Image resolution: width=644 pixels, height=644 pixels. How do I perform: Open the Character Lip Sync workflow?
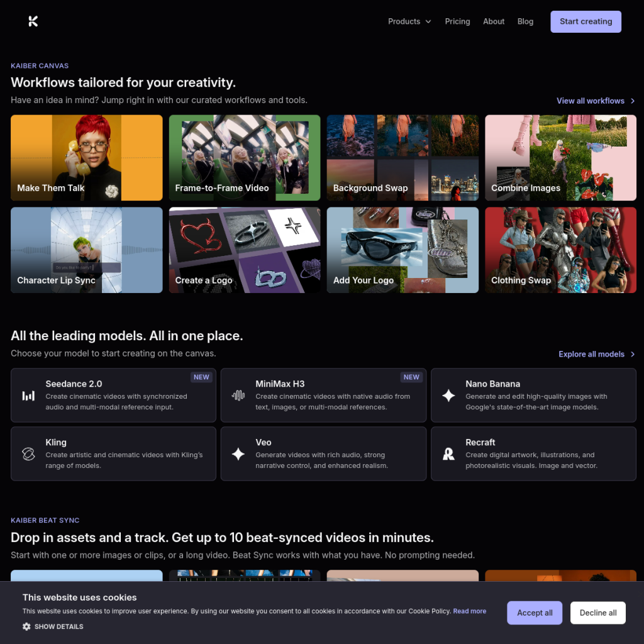pyautogui.click(x=87, y=250)
